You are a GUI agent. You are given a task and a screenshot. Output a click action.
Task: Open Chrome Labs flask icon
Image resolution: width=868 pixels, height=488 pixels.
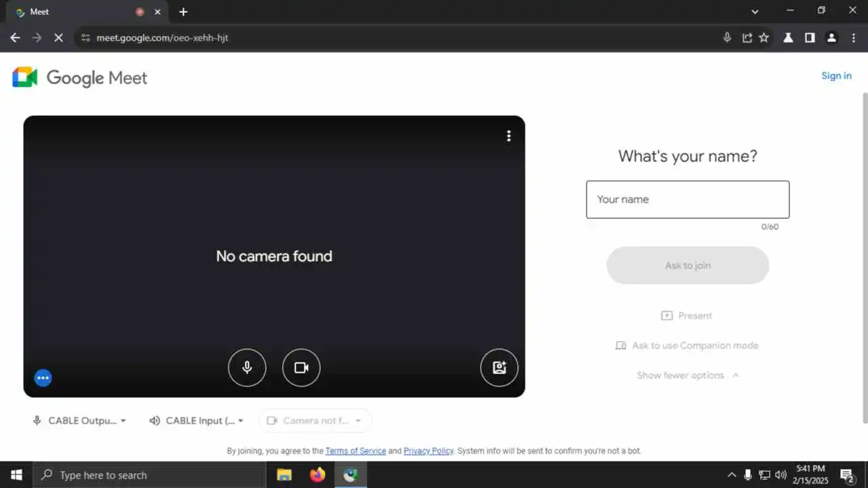click(x=788, y=38)
